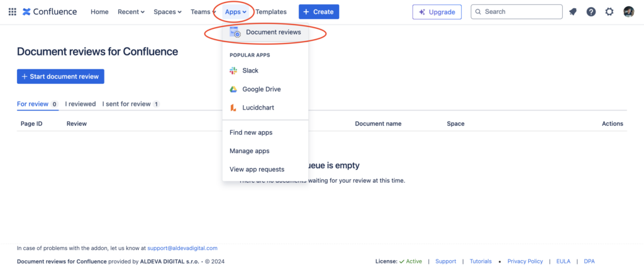Viewport: 644px width, 274px height.
Task: Select View app requests
Action: point(265,169)
